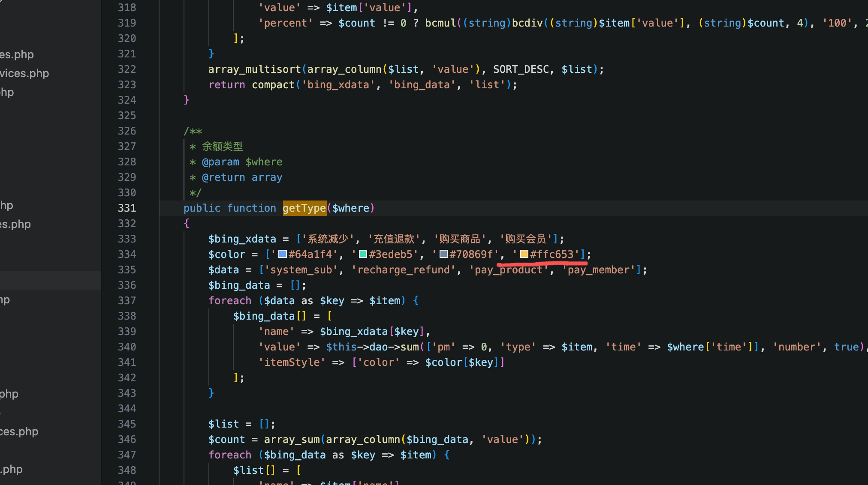Click the SORT_DESC constant
Image resolution: width=868 pixels, height=485 pixels.
(x=521, y=69)
